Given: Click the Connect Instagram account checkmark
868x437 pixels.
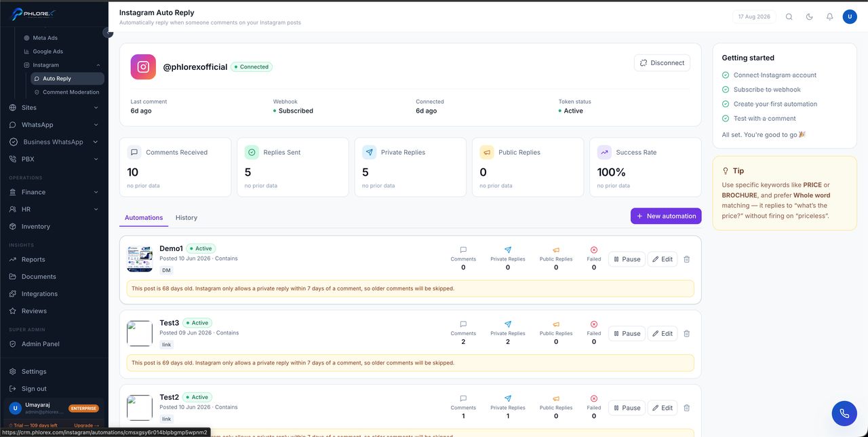Looking at the screenshot, I should click(x=726, y=75).
